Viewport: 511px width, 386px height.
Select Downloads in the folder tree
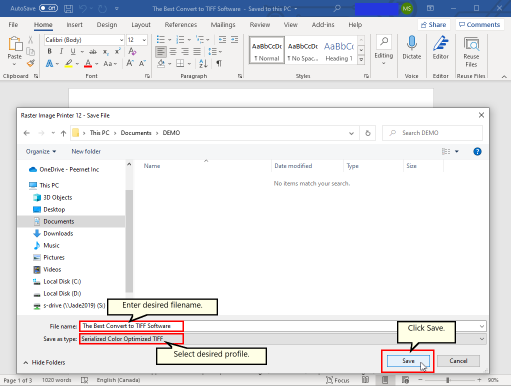[58, 234]
